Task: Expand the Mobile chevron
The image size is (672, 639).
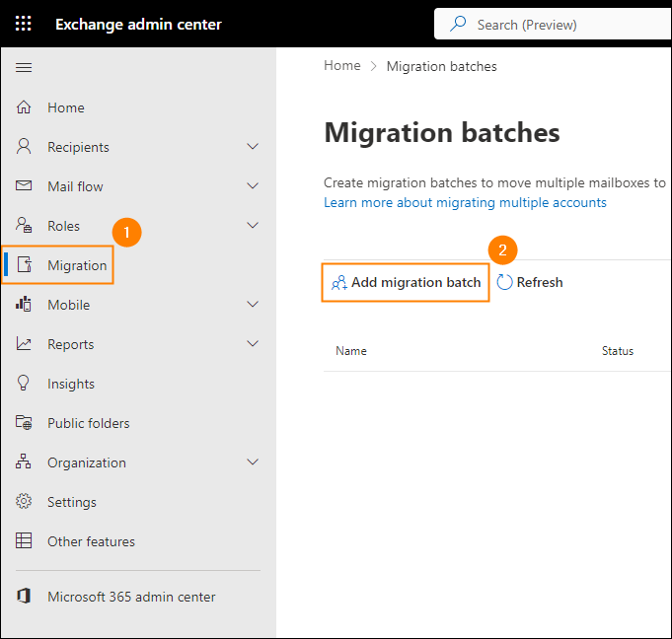Action: (x=253, y=304)
